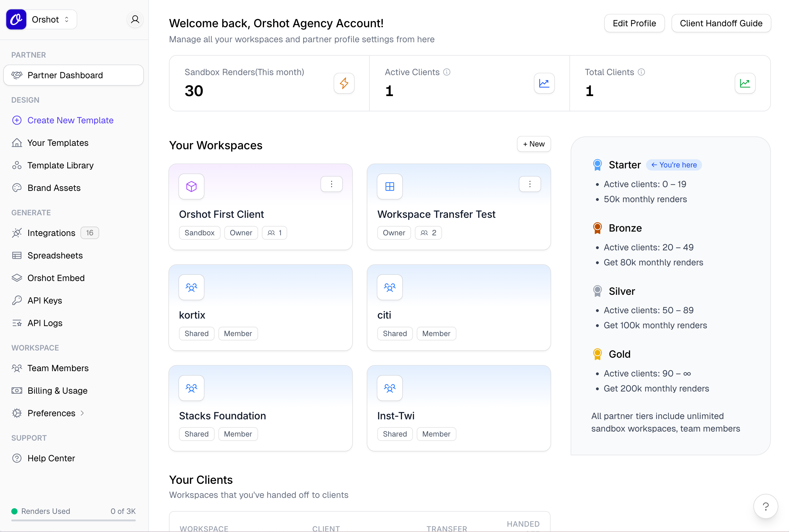Screen dimensions: 789x532
Task: Click the Client Handoff Guide button
Action: pos(721,23)
